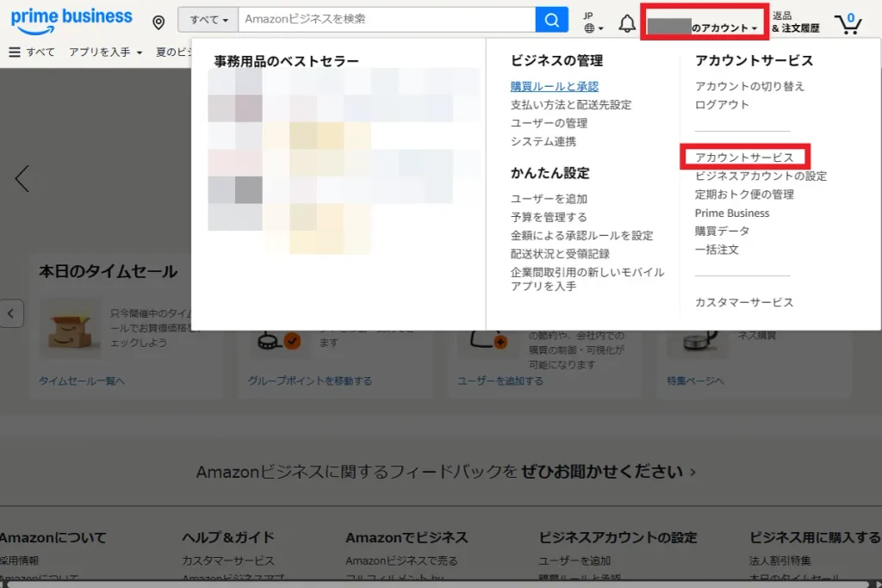Open 返品 & 注文履歴

[795, 22]
